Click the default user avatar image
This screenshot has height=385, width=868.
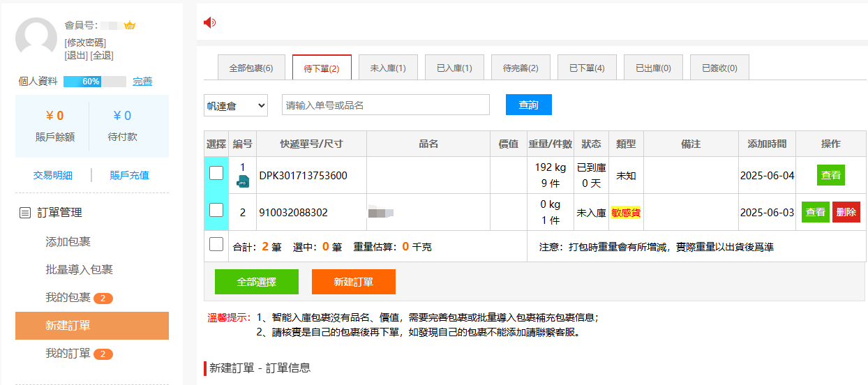point(36,38)
